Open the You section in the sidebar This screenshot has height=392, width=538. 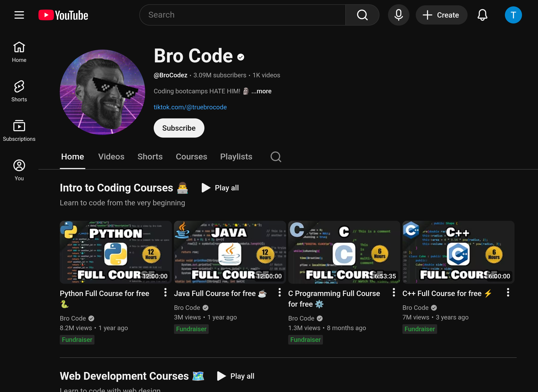[x=19, y=169]
